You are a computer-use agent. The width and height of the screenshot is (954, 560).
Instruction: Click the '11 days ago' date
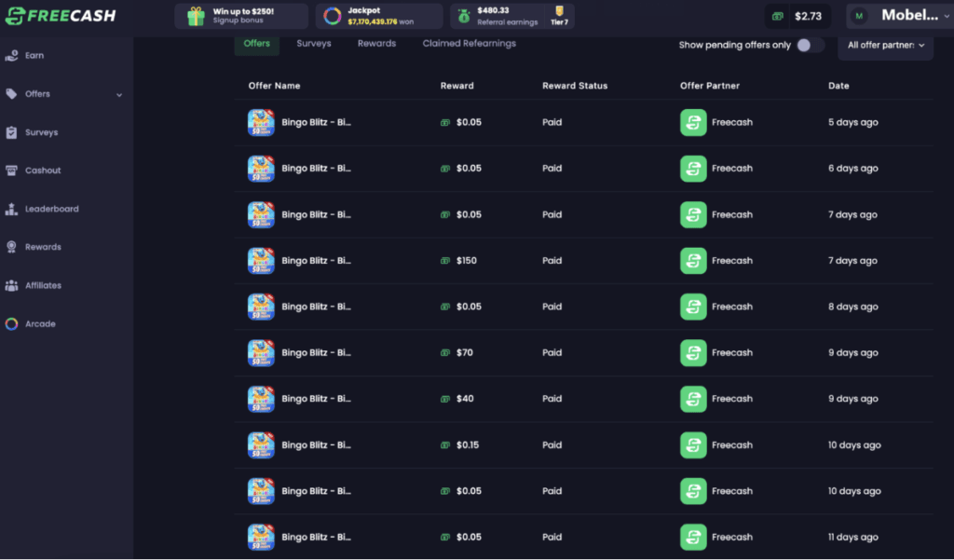click(853, 538)
